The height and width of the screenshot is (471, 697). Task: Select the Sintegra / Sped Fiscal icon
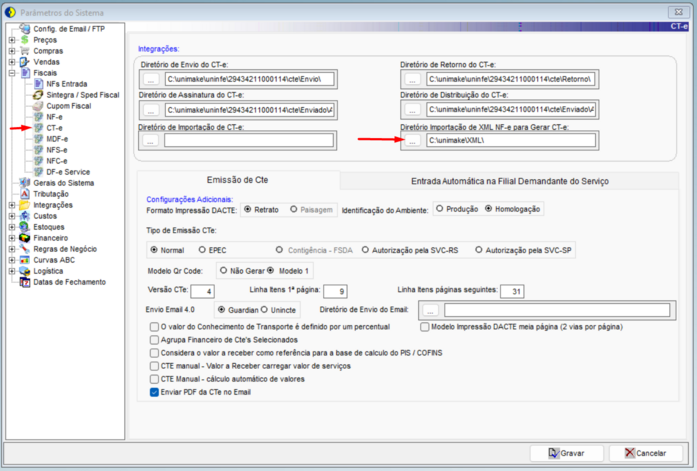click(39, 95)
